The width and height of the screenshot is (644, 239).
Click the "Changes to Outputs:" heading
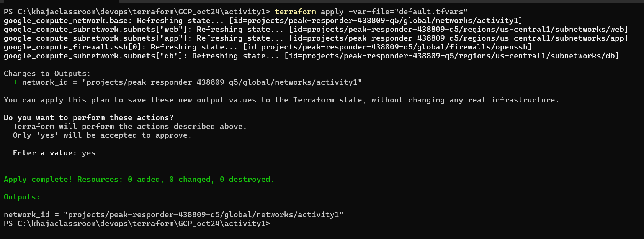tap(47, 74)
